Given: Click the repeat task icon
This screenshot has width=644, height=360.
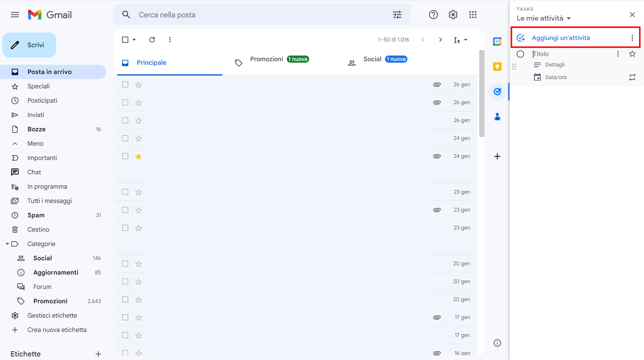Looking at the screenshot, I should point(632,77).
